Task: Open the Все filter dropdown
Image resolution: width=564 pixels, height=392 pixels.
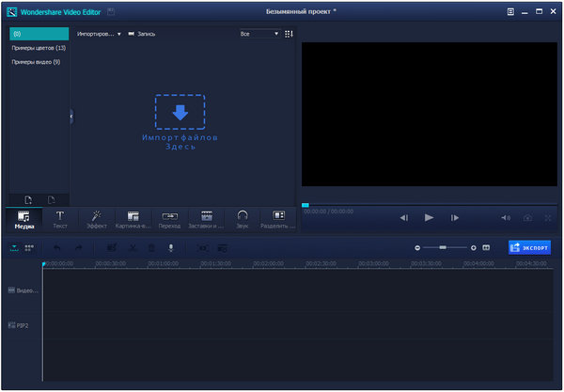Action: pos(259,34)
